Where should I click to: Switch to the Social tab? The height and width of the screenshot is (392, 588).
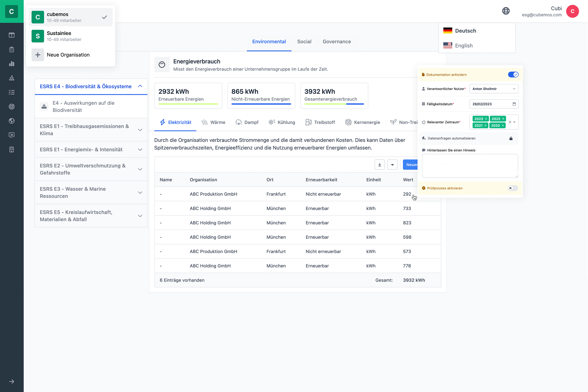(x=304, y=41)
